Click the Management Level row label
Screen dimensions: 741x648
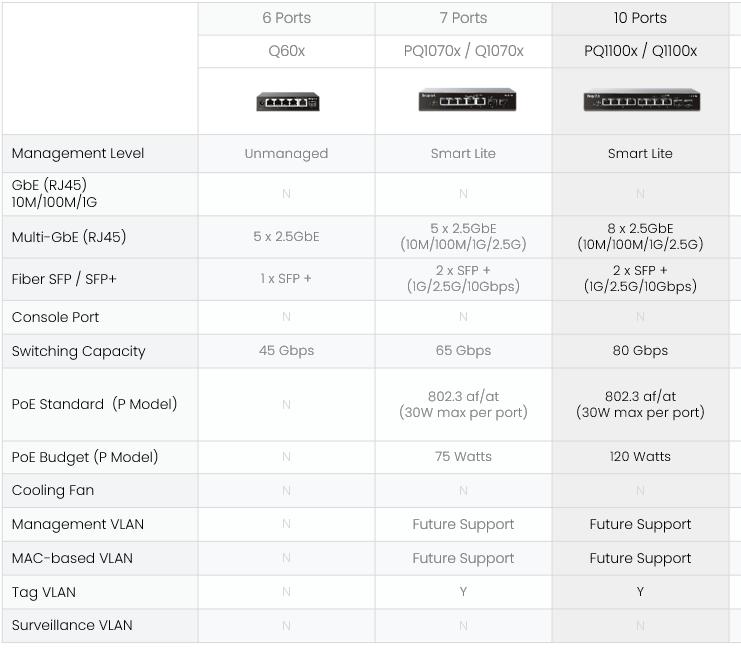(x=78, y=153)
